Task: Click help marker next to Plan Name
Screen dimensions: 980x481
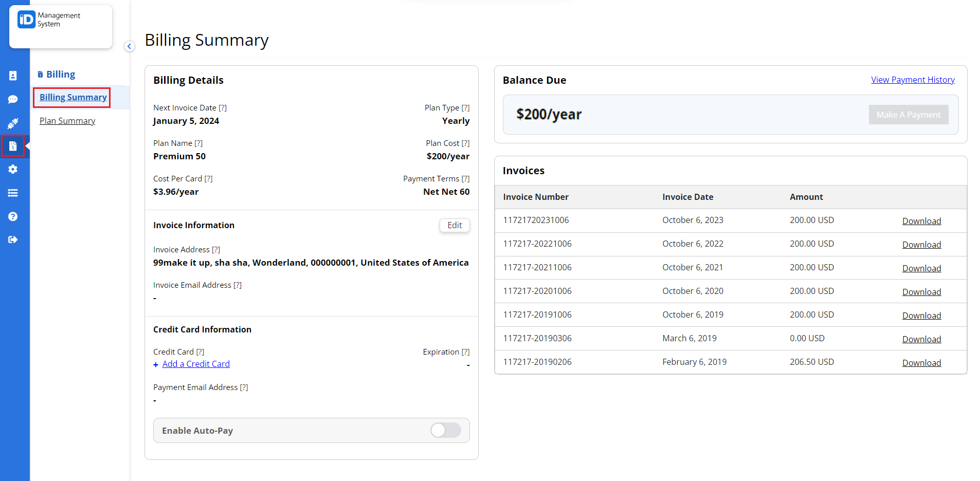Action: pyautogui.click(x=198, y=143)
